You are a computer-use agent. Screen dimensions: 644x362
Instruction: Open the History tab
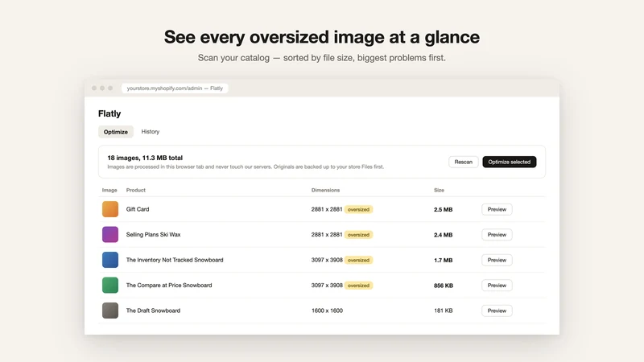(x=151, y=132)
